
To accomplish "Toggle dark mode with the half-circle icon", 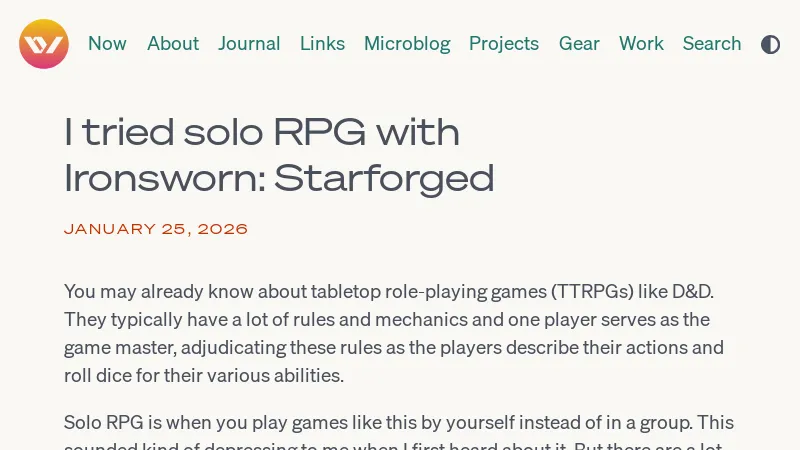I will (770, 44).
